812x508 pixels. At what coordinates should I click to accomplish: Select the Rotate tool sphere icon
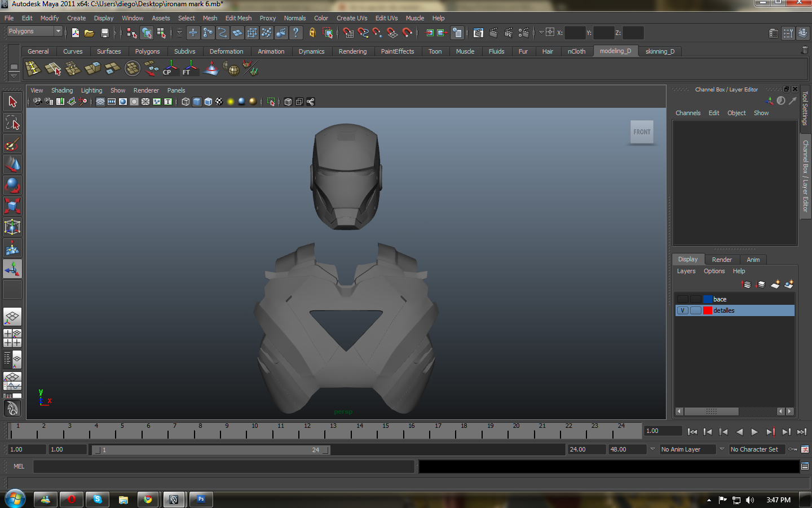tap(12, 186)
